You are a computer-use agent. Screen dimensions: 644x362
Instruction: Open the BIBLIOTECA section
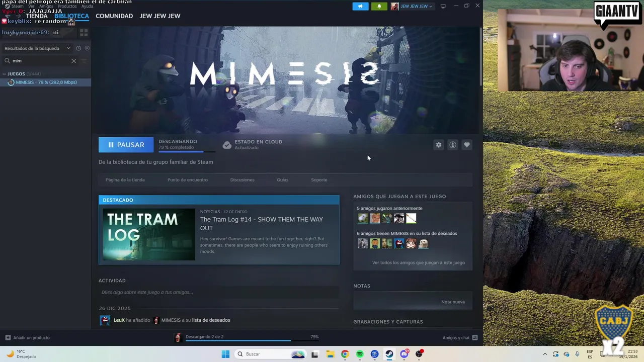71,16
